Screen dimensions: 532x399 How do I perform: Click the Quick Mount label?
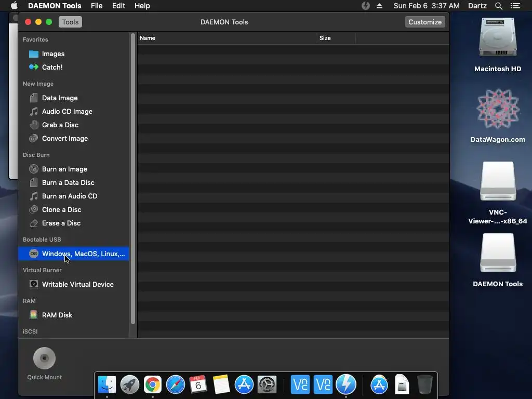pos(45,377)
